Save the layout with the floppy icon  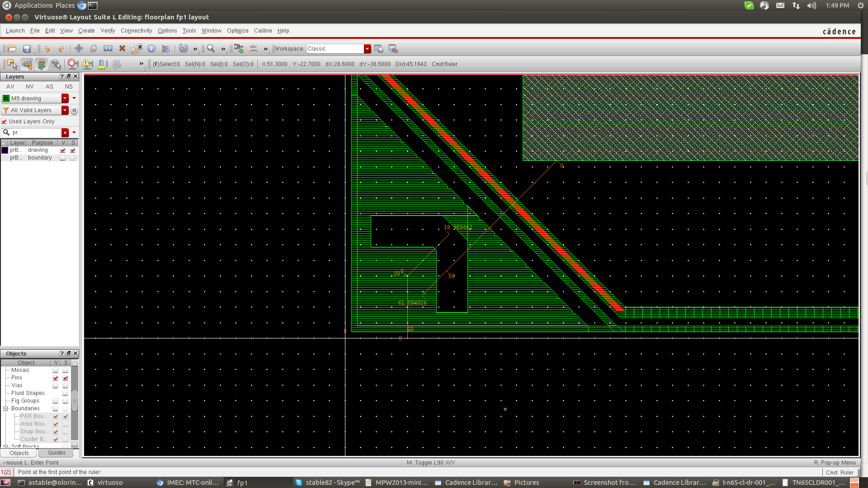(27, 48)
